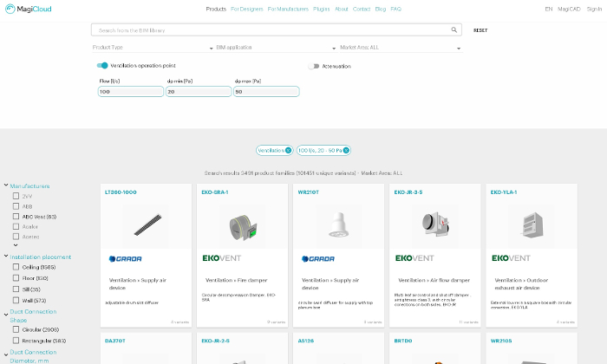Click the Ekovent logo on EKO-SRA-1 card
The image size is (607, 364).
click(221, 258)
